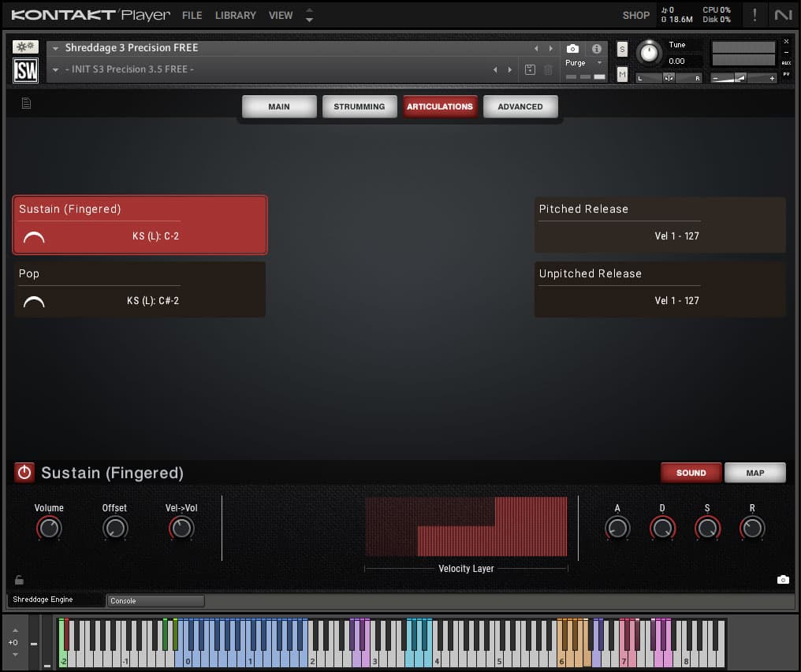Open the AUX sends panel
The image size is (801, 672).
[x=786, y=63]
